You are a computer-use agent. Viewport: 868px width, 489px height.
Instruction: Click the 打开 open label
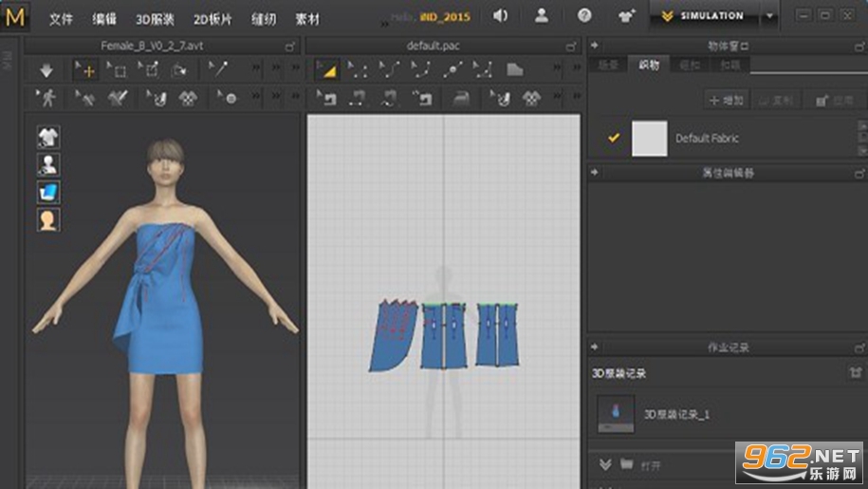point(651,466)
